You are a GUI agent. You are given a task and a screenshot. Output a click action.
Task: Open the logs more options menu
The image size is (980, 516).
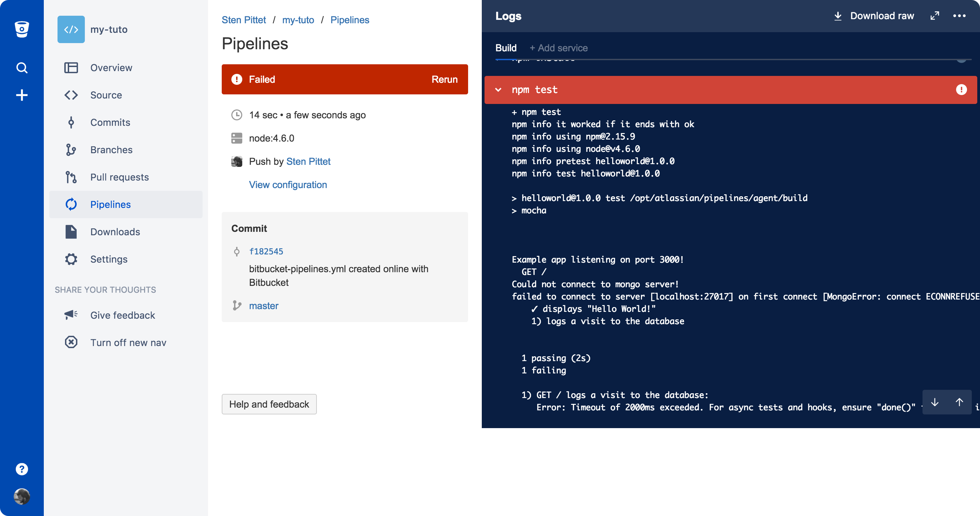tap(959, 16)
